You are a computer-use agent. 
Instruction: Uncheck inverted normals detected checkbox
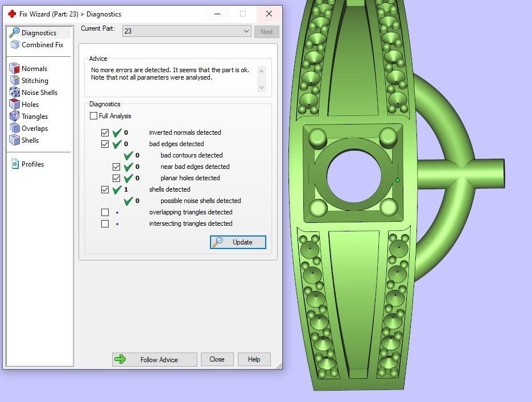point(105,132)
